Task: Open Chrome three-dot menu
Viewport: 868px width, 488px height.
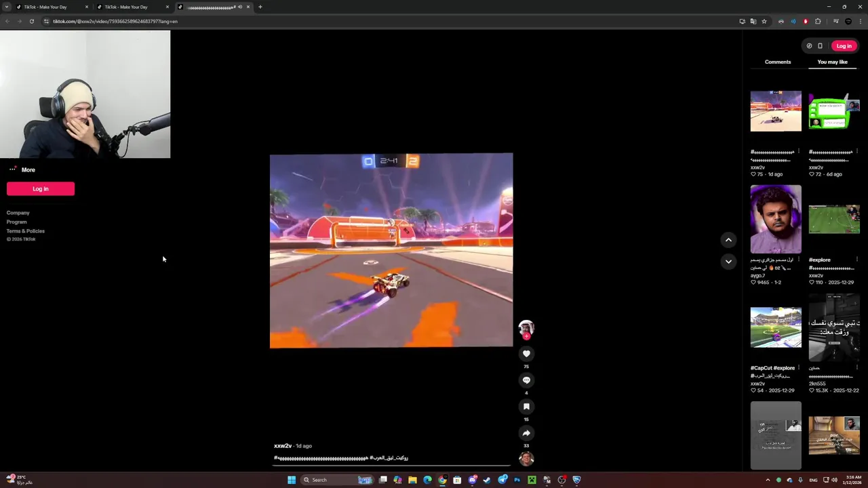Action: click(x=861, y=21)
